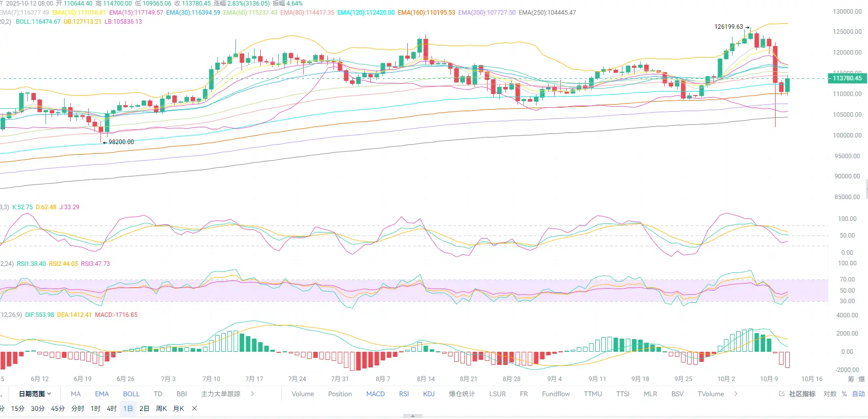Select the 2日 timeframe
The width and height of the screenshot is (868, 419).
[144, 408]
